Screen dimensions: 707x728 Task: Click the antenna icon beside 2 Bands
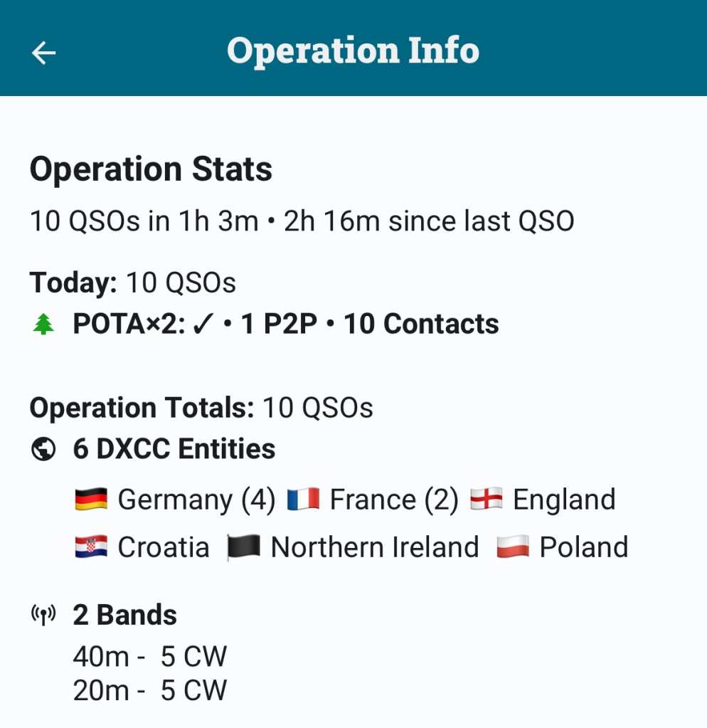pos(43,615)
